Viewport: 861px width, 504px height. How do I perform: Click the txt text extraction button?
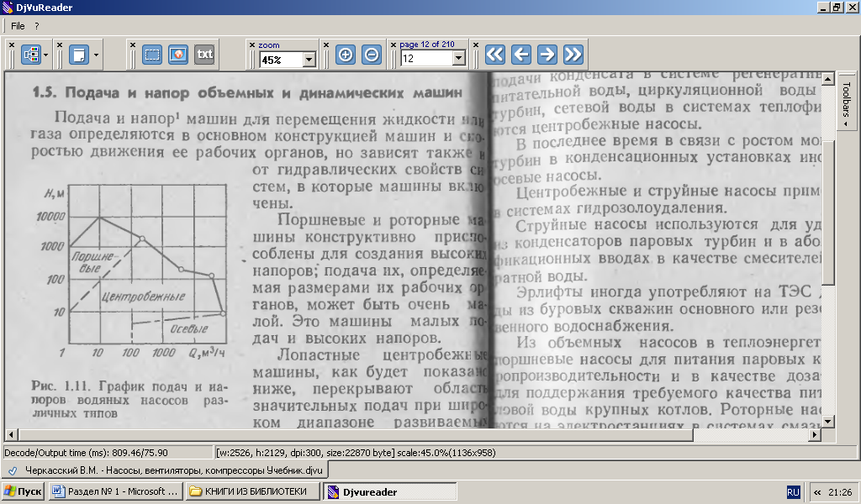[204, 55]
